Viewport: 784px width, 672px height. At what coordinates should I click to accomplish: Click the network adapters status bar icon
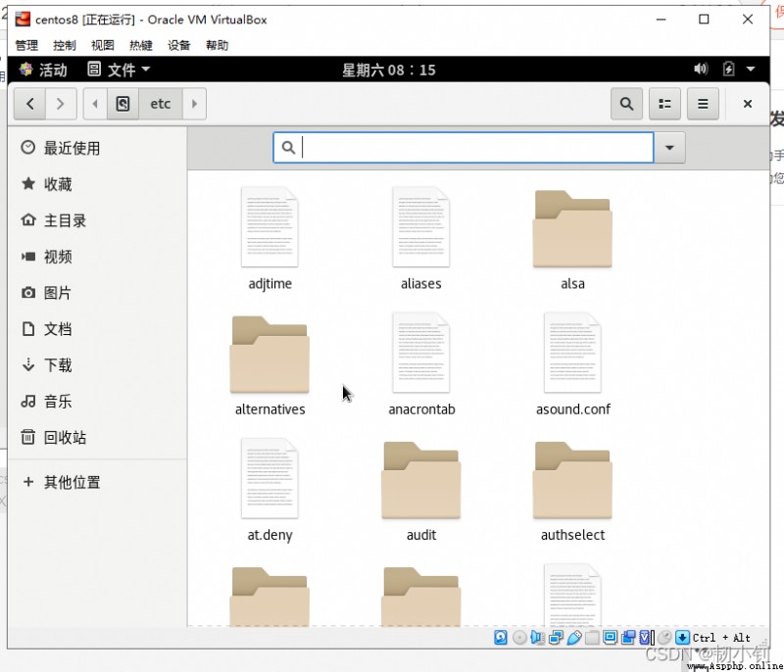tap(556, 638)
